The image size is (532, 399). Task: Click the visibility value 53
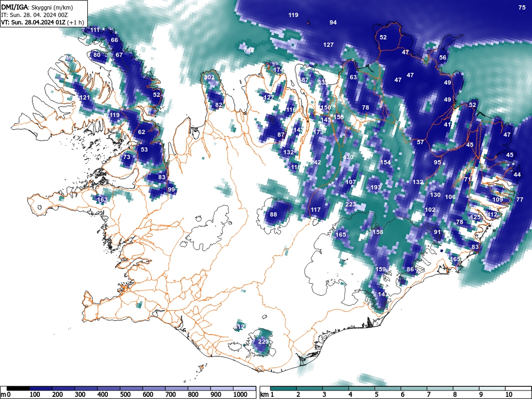pos(144,149)
